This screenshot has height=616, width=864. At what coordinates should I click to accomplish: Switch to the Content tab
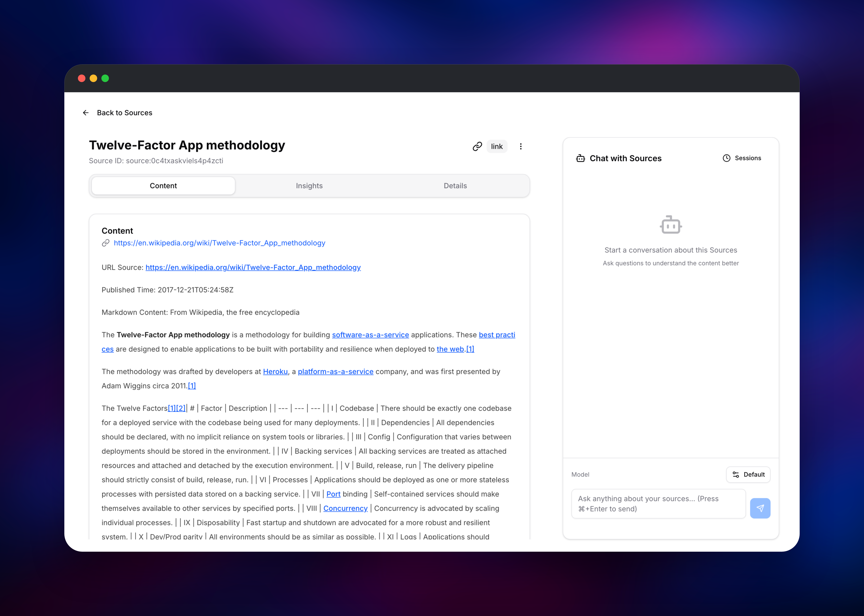point(163,186)
